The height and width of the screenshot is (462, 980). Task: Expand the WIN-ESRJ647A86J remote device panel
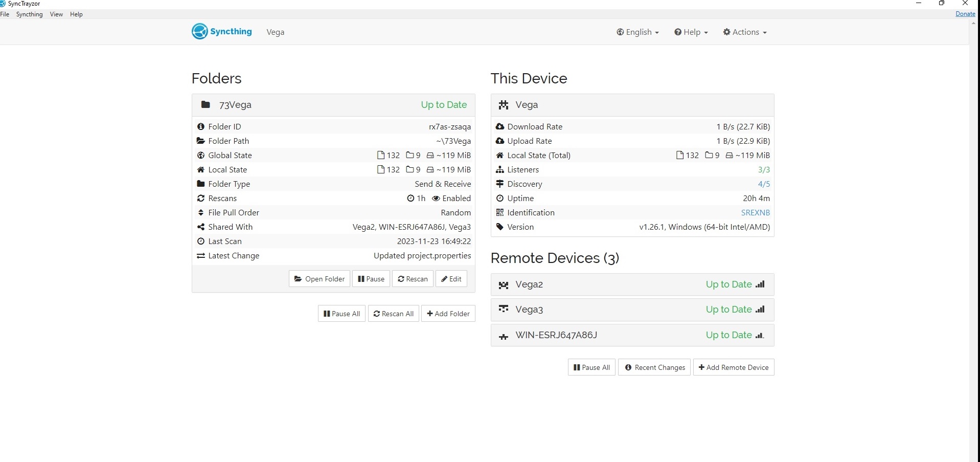click(632, 335)
